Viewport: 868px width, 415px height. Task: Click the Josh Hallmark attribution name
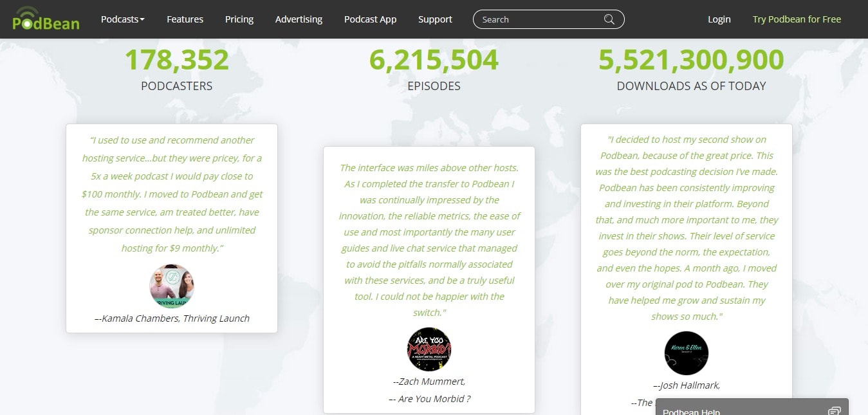click(x=686, y=385)
